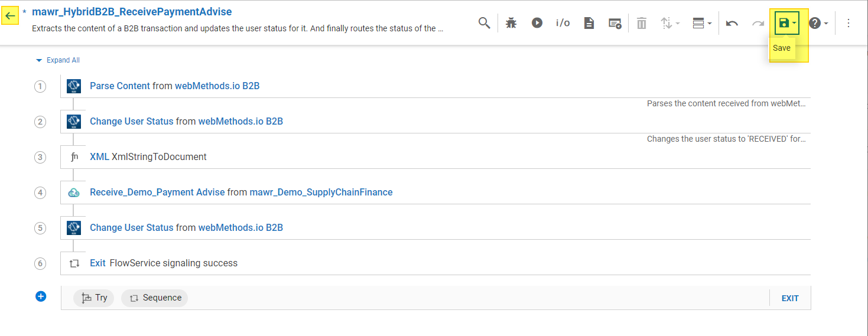Open mawr_Demo_SupplyChainFinance link in step 4

pos(321,192)
